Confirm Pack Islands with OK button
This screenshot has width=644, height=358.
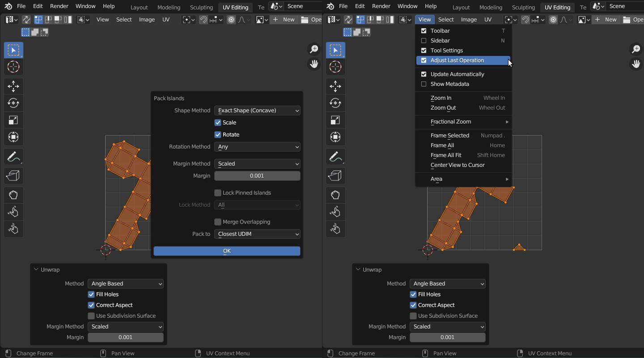(227, 251)
